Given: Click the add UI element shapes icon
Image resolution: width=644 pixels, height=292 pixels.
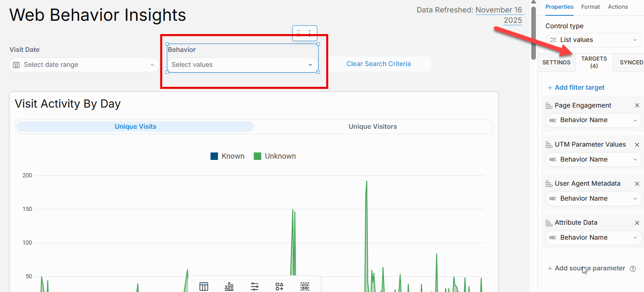Looking at the screenshot, I should (280, 286).
